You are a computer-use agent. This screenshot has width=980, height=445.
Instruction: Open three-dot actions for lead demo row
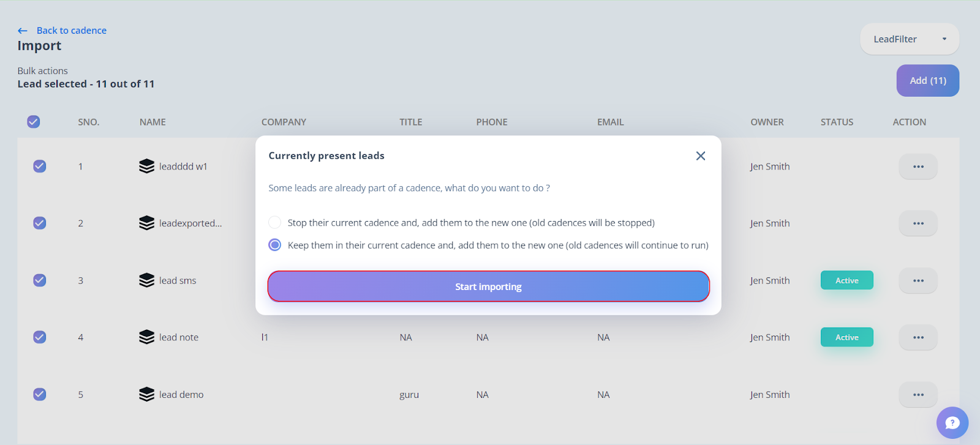918,395
